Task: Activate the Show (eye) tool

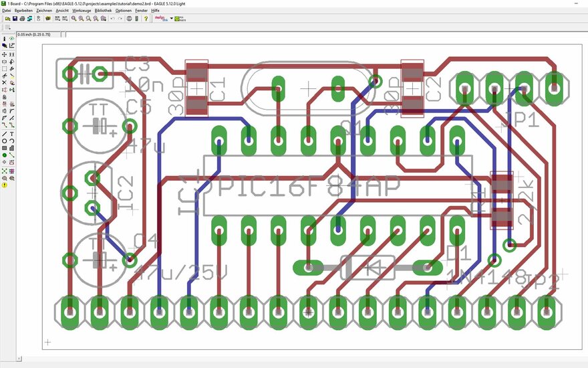Action: (x=12, y=39)
